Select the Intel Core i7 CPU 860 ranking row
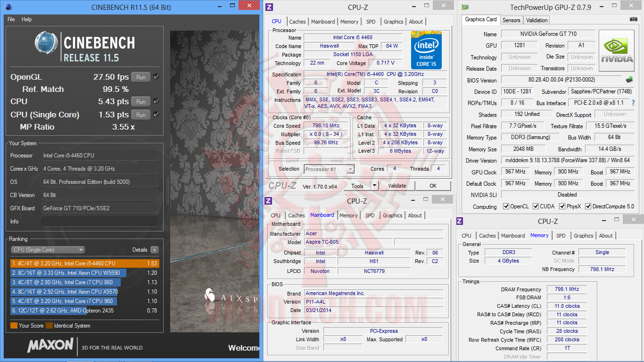Screen dimensions: 644x362 click(85, 282)
